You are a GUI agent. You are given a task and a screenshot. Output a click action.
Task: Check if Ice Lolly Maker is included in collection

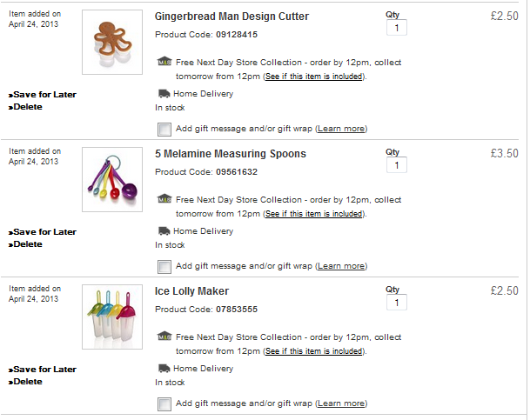[x=313, y=351]
